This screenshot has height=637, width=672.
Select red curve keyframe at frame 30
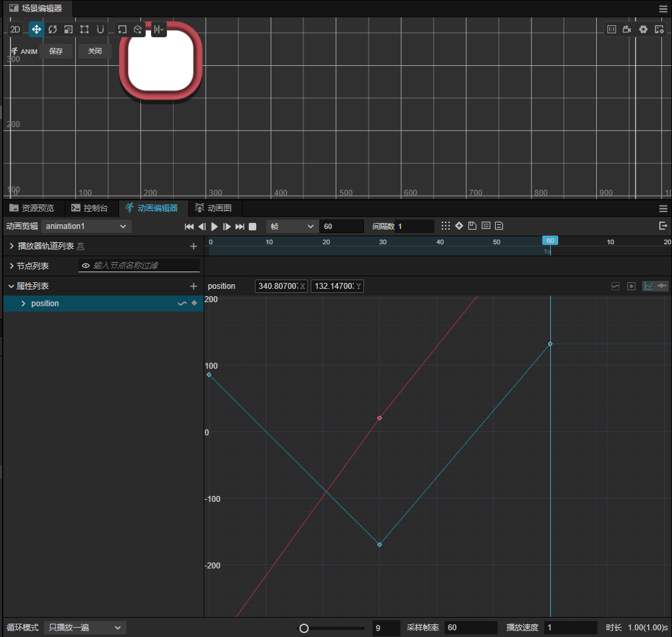(379, 418)
